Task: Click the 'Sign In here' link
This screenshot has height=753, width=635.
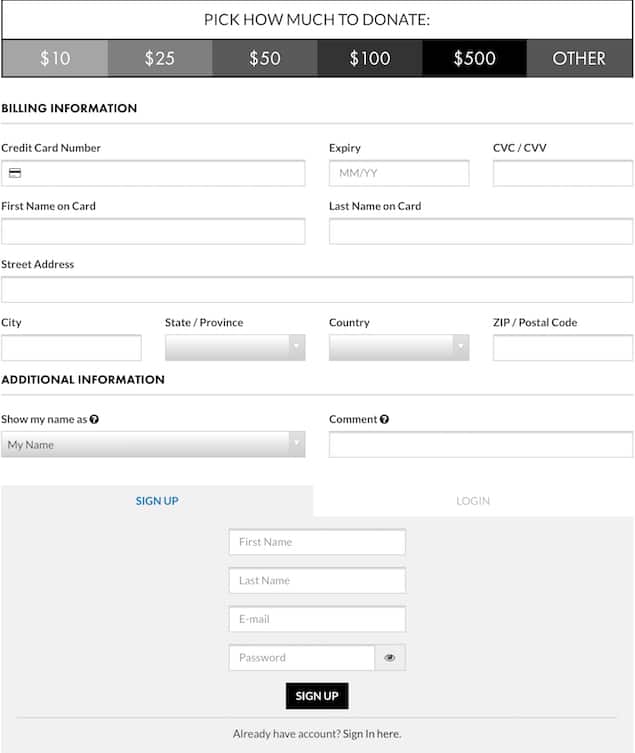Action: (372, 734)
